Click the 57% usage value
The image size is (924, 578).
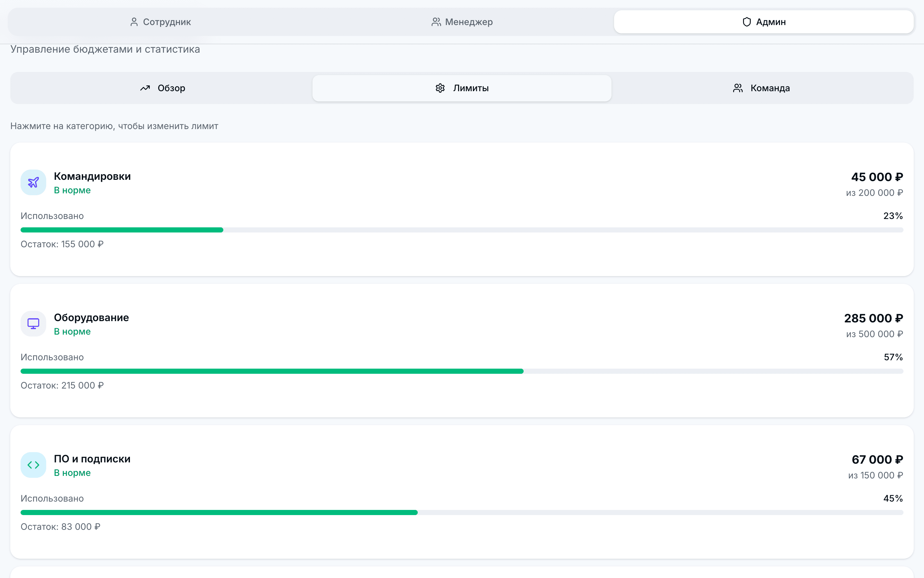coord(894,357)
